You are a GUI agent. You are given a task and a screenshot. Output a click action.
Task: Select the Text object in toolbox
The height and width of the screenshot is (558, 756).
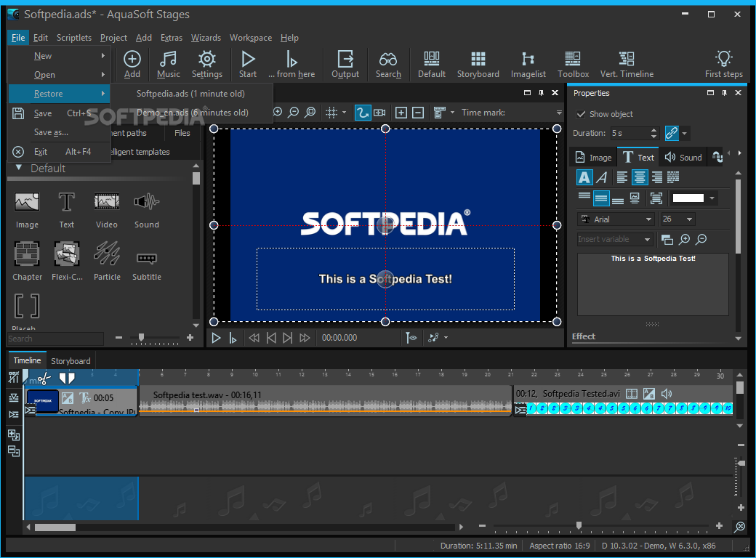(x=67, y=210)
